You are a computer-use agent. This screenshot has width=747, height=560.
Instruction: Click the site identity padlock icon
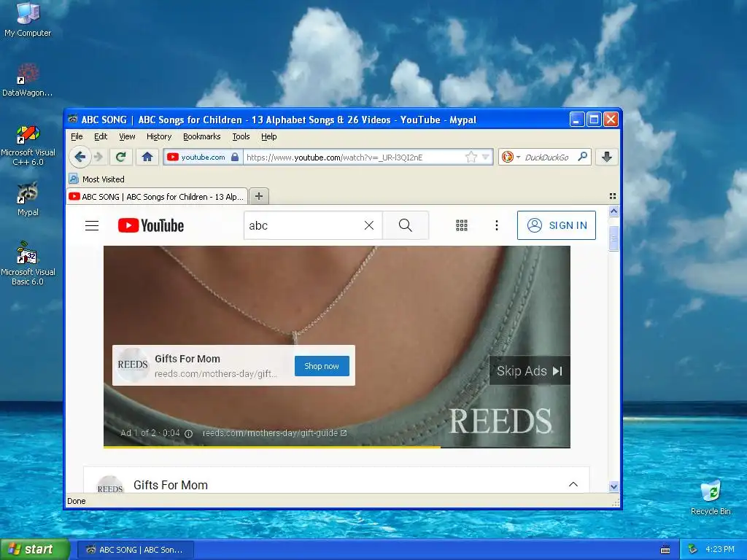[x=235, y=157]
